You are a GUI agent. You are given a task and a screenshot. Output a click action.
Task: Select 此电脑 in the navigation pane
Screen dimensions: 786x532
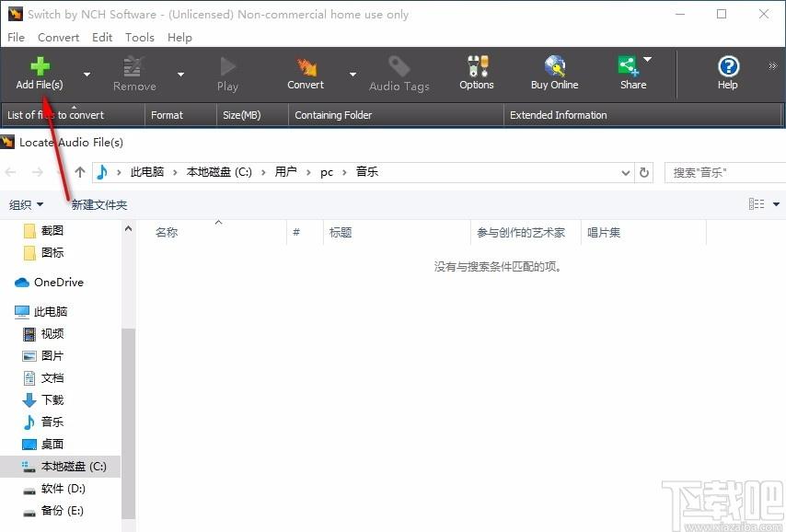[x=41, y=311]
